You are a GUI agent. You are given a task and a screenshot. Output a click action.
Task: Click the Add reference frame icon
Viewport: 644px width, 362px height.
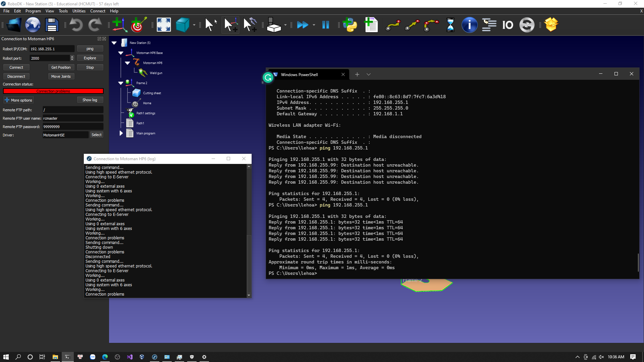click(119, 25)
